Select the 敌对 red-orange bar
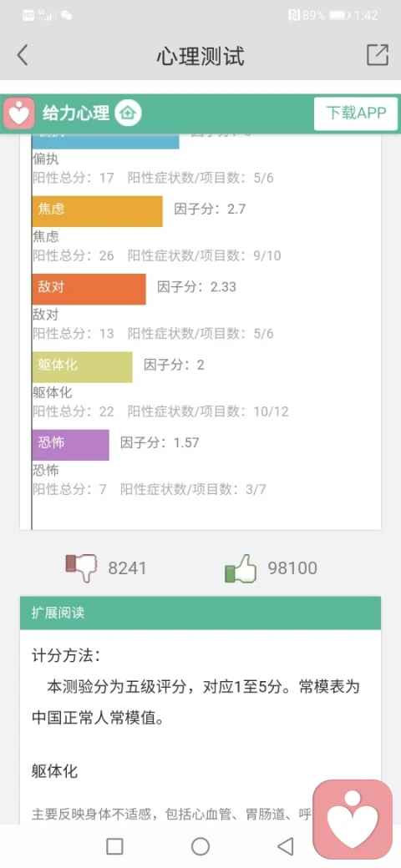This screenshot has width=401, height=868. click(x=89, y=289)
